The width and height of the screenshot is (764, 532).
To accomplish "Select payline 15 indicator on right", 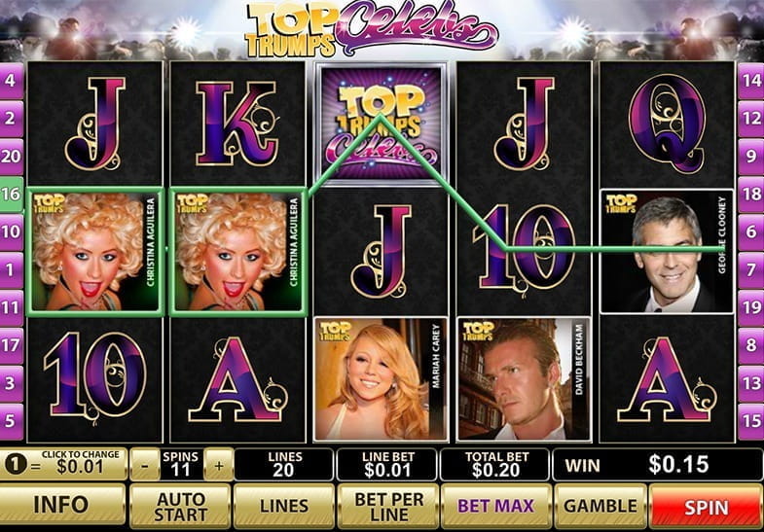I will 751,421.
